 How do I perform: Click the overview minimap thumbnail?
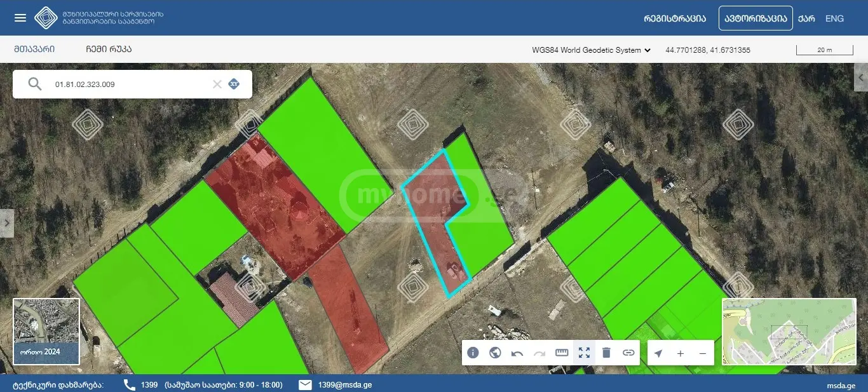(x=789, y=332)
